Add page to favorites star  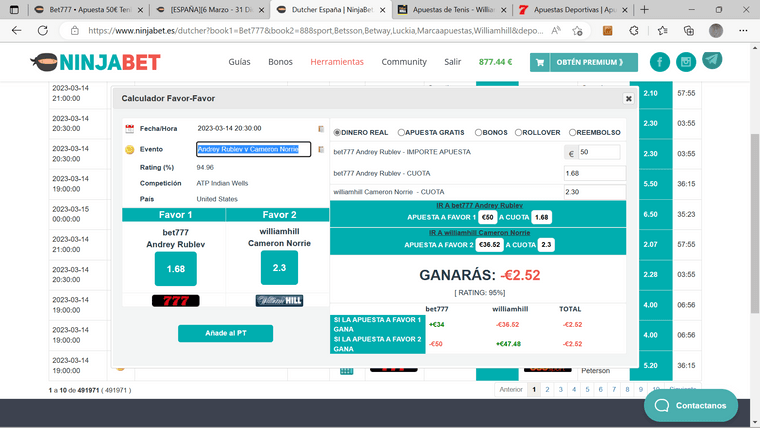[577, 31]
